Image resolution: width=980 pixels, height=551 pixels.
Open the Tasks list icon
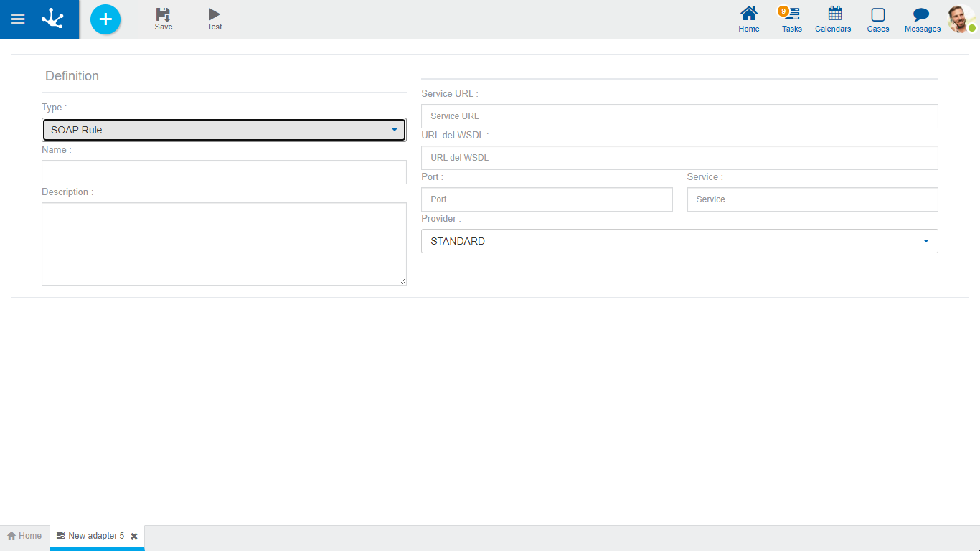(x=792, y=19)
